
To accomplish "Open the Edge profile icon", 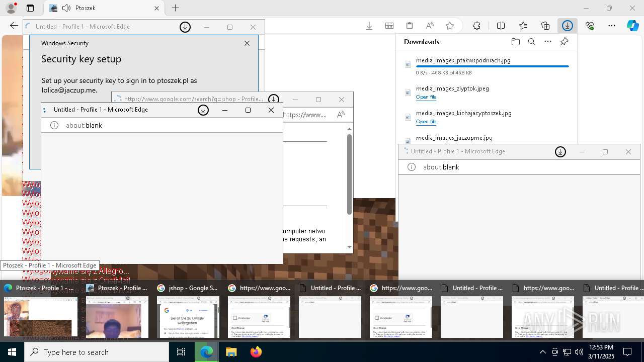I will pos(11,8).
